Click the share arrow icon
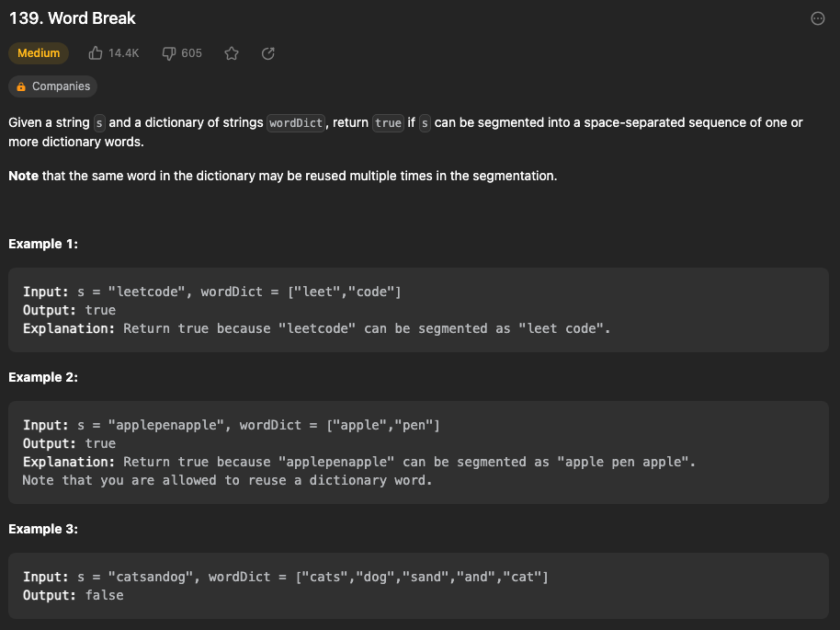The width and height of the screenshot is (840, 630). pos(267,53)
